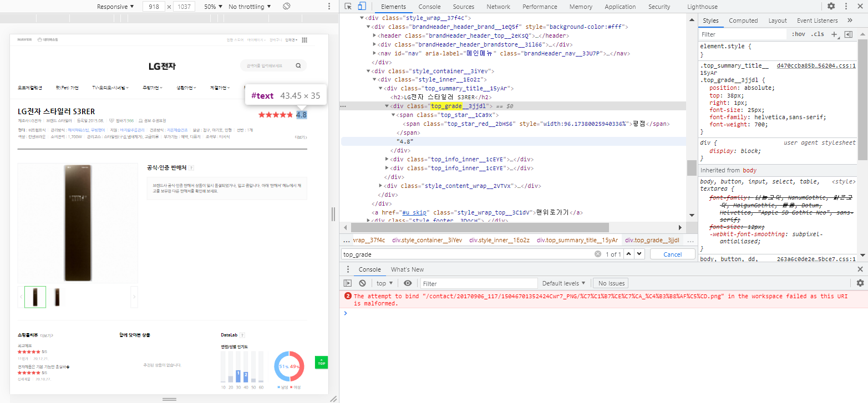This screenshot has width=868, height=403.
Task: Open console settings gear icon
Action: [860, 283]
